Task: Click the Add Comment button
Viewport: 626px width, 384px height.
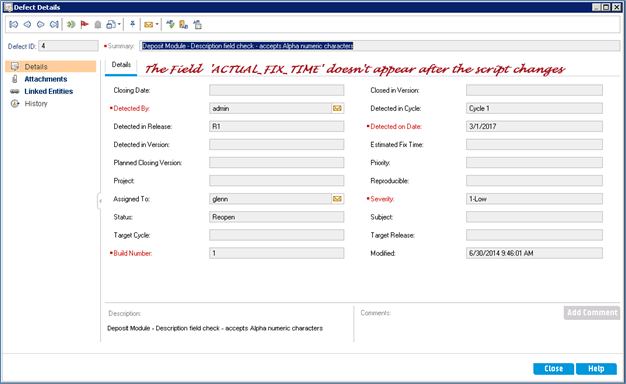Action: (x=592, y=313)
